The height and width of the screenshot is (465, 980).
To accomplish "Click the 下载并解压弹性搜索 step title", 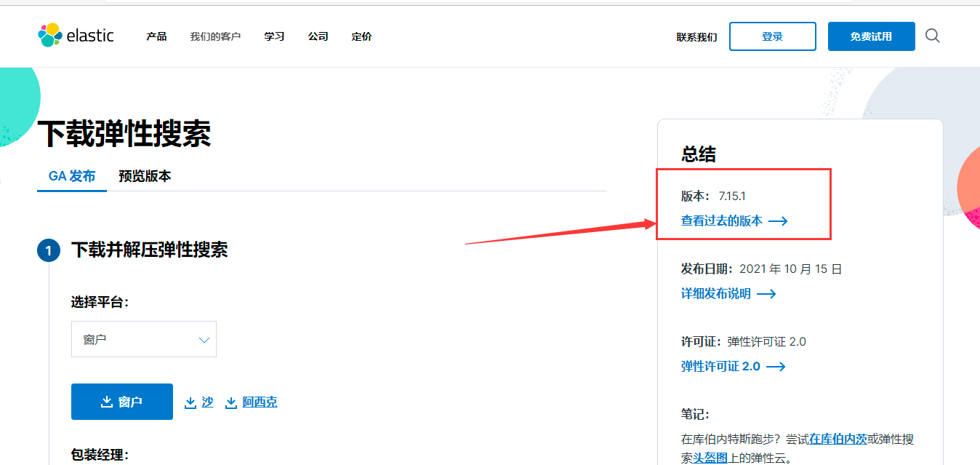I will (150, 250).
